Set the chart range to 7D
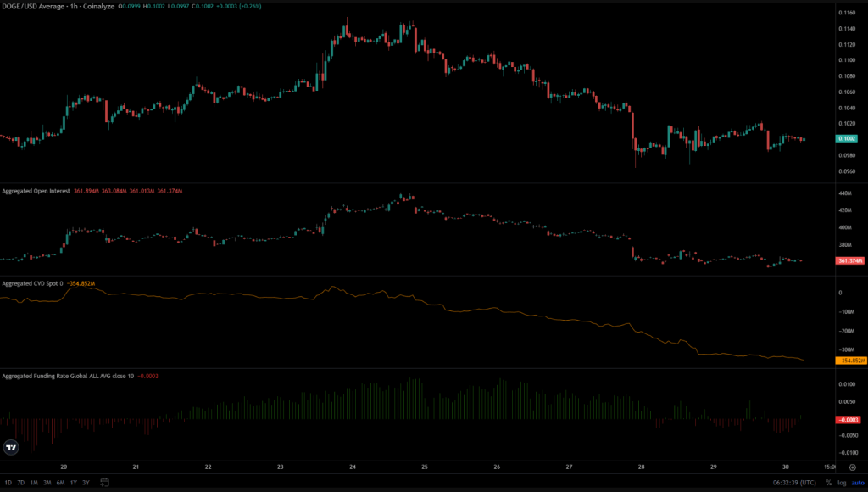The height and width of the screenshot is (492, 868). click(21, 483)
